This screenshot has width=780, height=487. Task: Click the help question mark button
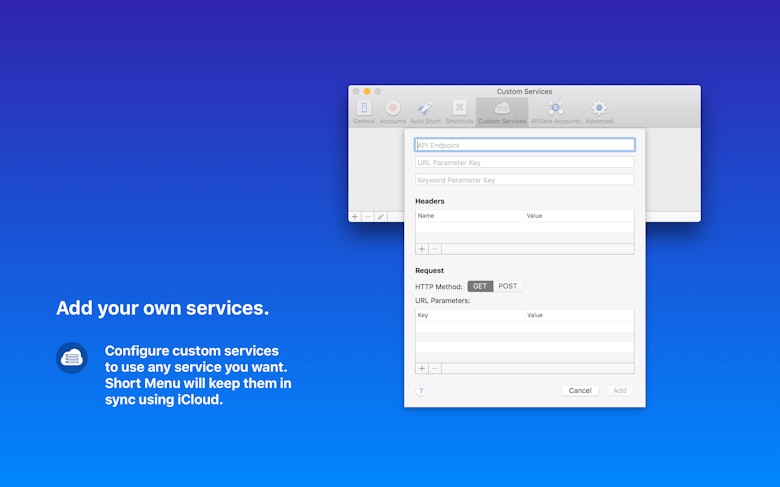point(421,390)
